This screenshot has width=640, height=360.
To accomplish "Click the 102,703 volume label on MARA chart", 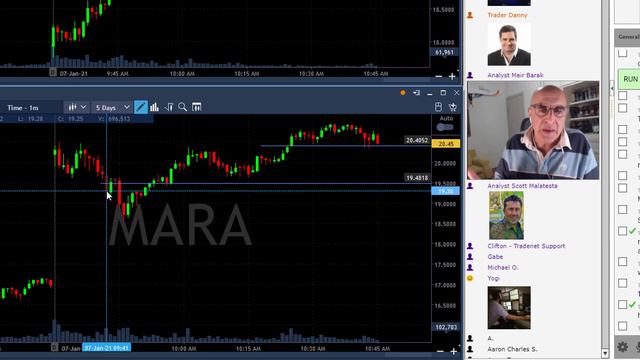I will [x=446, y=327].
